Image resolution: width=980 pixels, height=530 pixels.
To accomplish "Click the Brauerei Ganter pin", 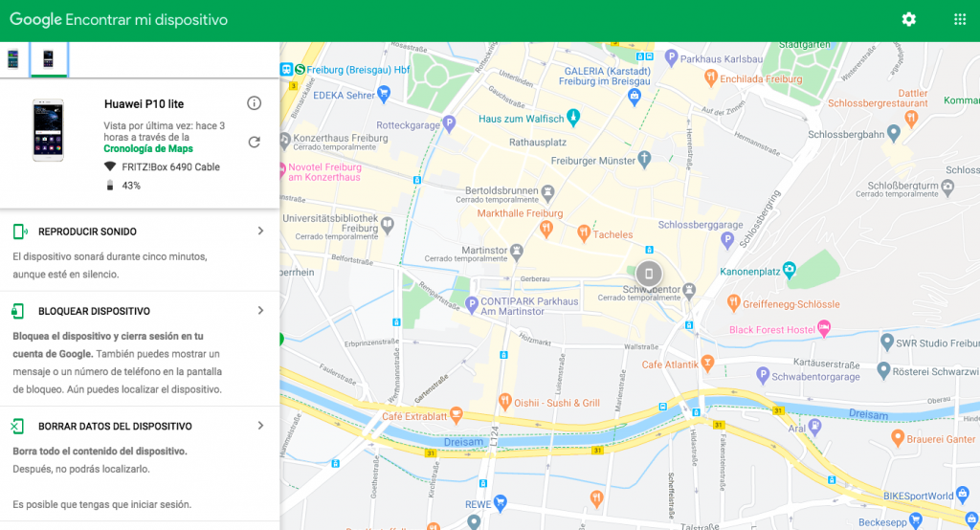I will [x=898, y=437].
